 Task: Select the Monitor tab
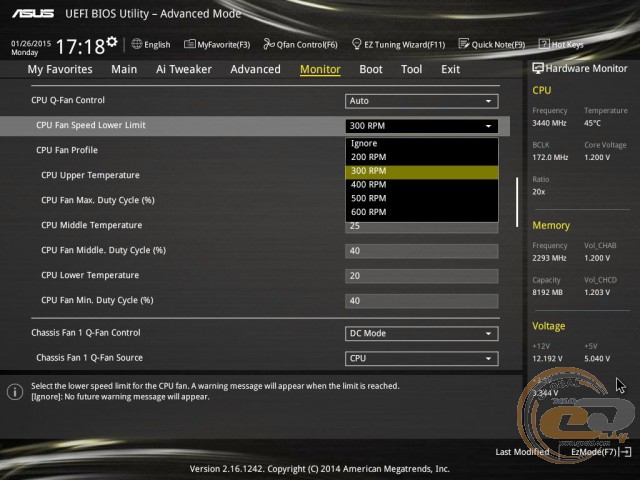[x=320, y=69]
